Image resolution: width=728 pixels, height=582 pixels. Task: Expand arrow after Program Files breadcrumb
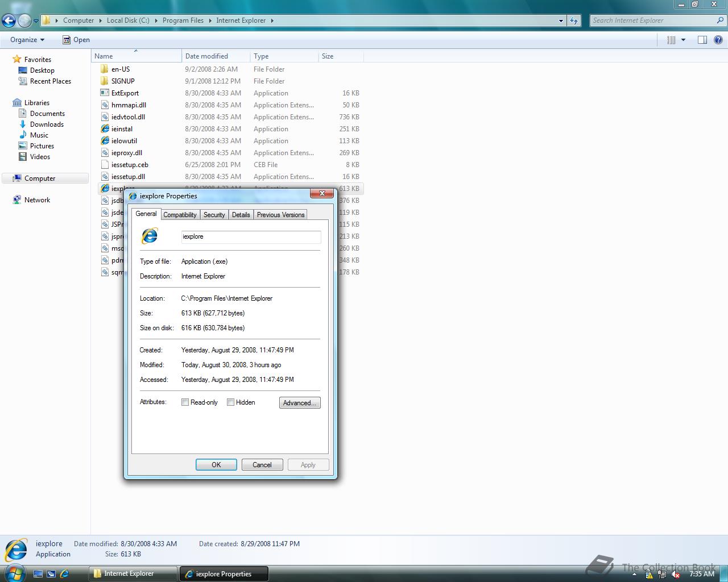[x=210, y=20]
